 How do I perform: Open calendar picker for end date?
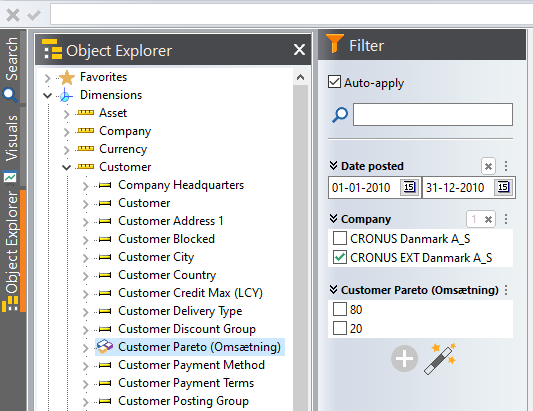(x=503, y=187)
